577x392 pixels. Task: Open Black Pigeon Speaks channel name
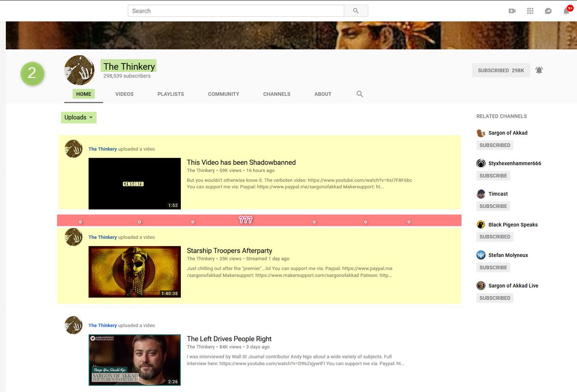pyautogui.click(x=513, y=225)
